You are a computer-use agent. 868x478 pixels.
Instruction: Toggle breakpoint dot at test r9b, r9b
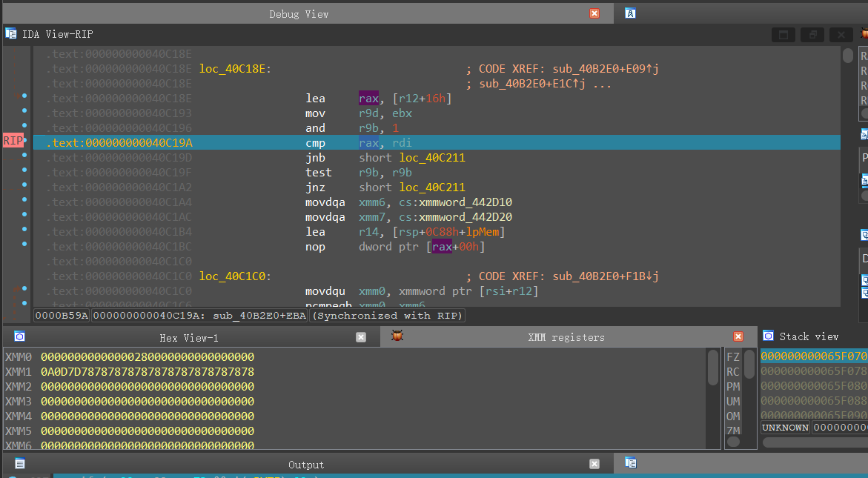(x=24, y=170)
